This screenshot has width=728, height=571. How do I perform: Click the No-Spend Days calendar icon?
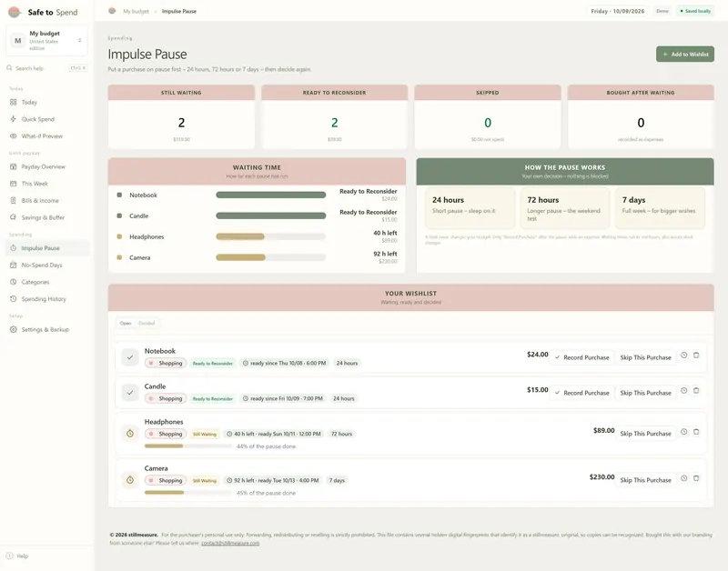point(13,265)
